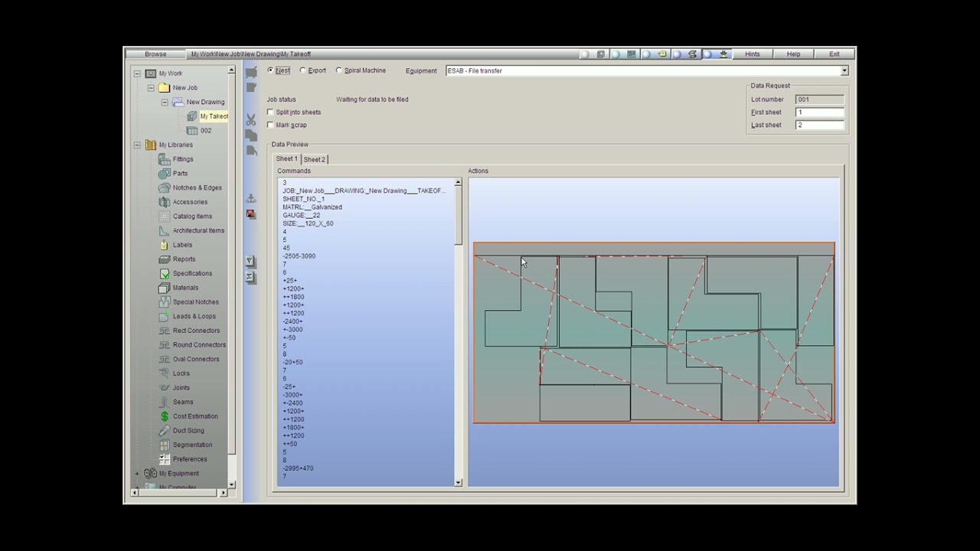Switch to the Sheet 1 tab
Viewport: 980px width, 551px height.
[286, 159]
